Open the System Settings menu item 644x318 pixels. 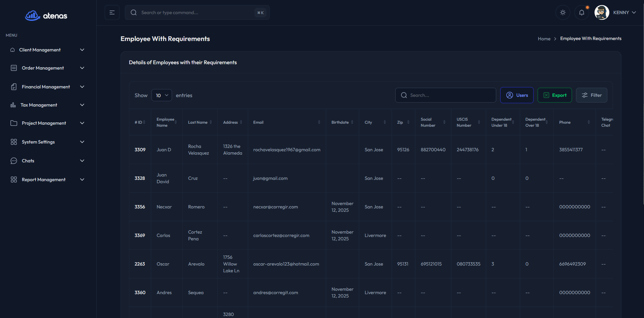pos(38,142)
